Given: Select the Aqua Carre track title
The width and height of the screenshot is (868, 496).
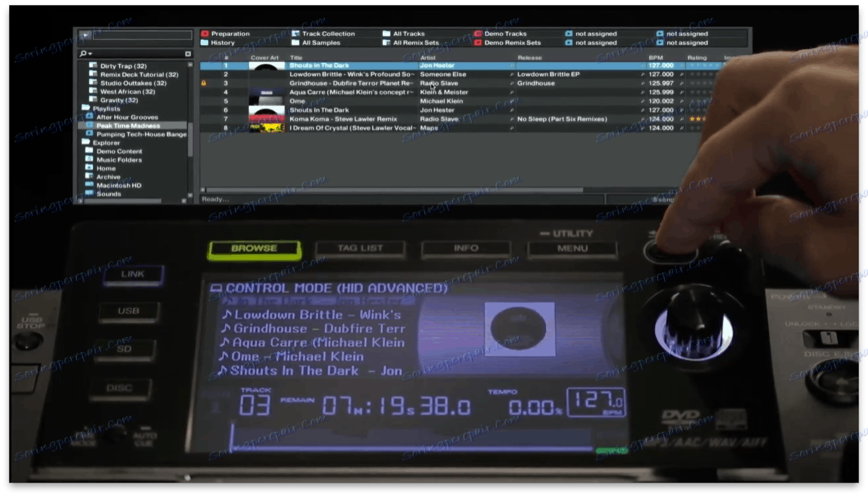Looking at the screenshot, I should pyautogui.click(x=352, y=92).
